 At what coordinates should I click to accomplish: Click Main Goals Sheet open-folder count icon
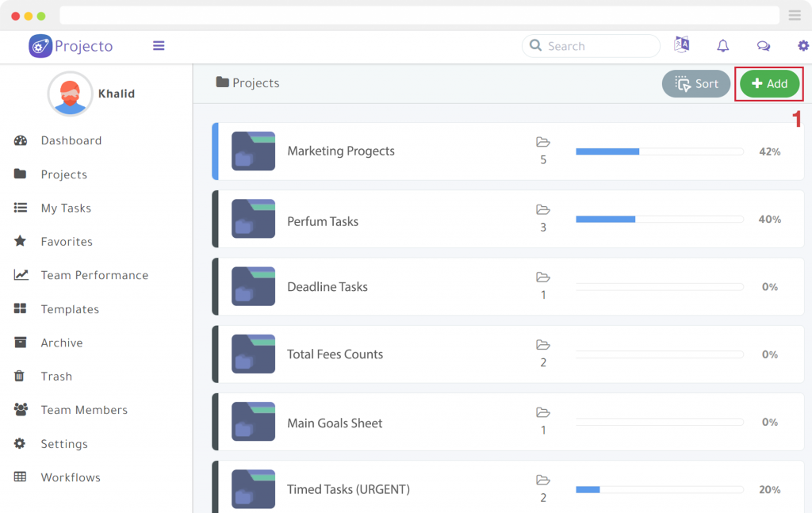point(542,412)
